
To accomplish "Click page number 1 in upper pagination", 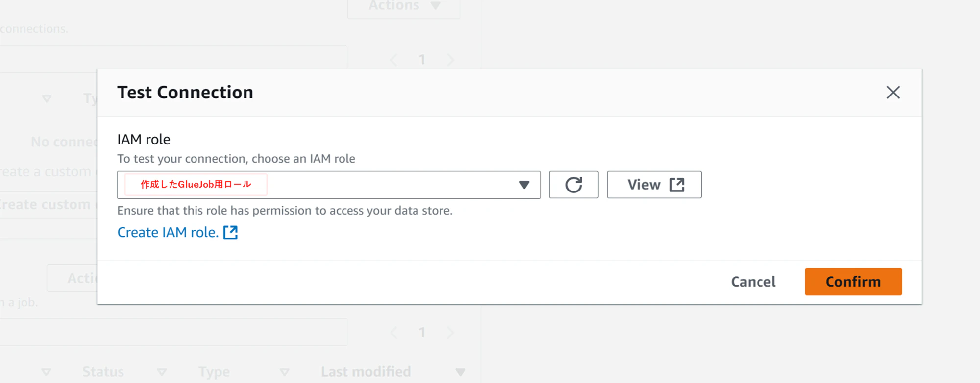I will click(422, 60).
